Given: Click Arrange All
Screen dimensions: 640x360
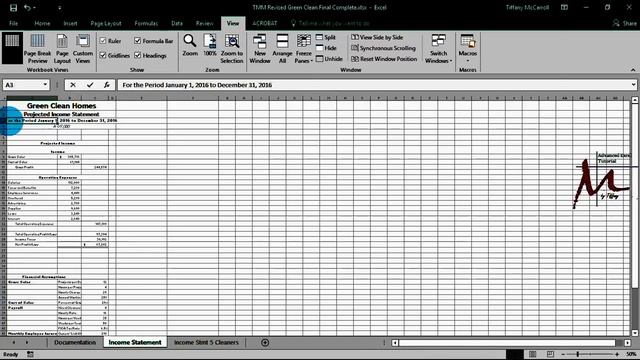Looking at the screenshot, I should pos(282,49).
